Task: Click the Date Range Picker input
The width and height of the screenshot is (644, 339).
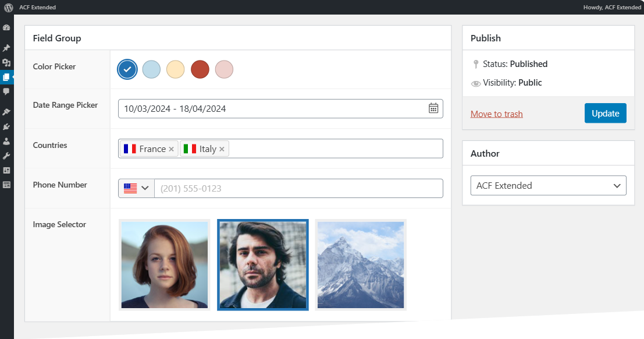Action: (x=280, y=108)
